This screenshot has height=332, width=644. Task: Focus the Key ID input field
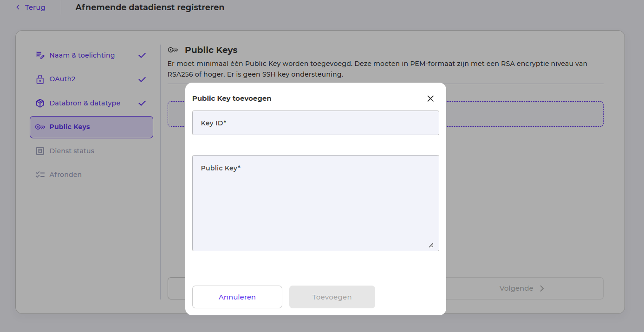315,123
